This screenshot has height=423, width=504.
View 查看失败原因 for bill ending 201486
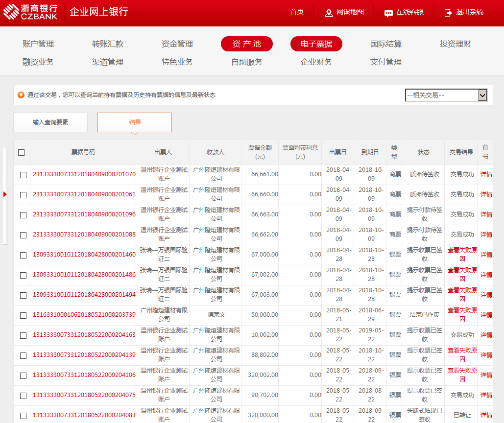462,275
